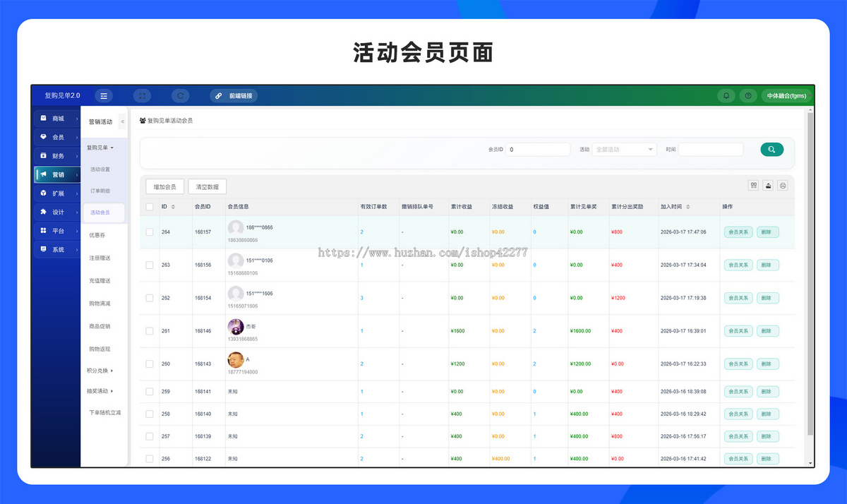Open the 扩展 sidebar menu
Screen dimensions: 847x504
click(57, 193)
